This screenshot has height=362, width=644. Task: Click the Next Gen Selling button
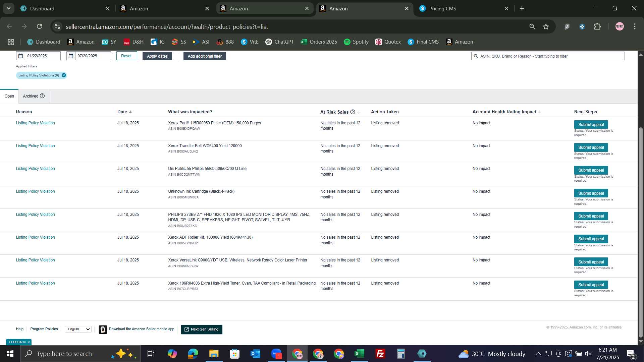click(x=202, y=329)
